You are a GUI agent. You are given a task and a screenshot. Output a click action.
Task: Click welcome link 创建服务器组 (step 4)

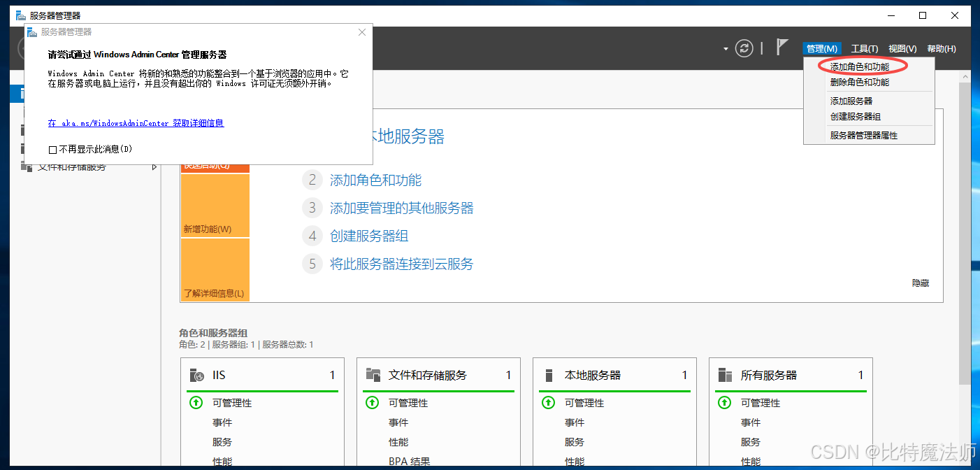point(369,236)
